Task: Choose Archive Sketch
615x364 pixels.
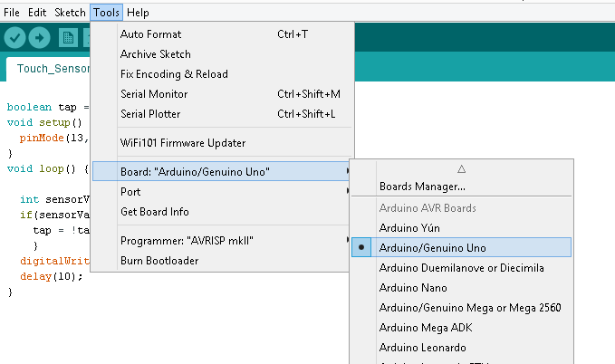Action: 222,54
